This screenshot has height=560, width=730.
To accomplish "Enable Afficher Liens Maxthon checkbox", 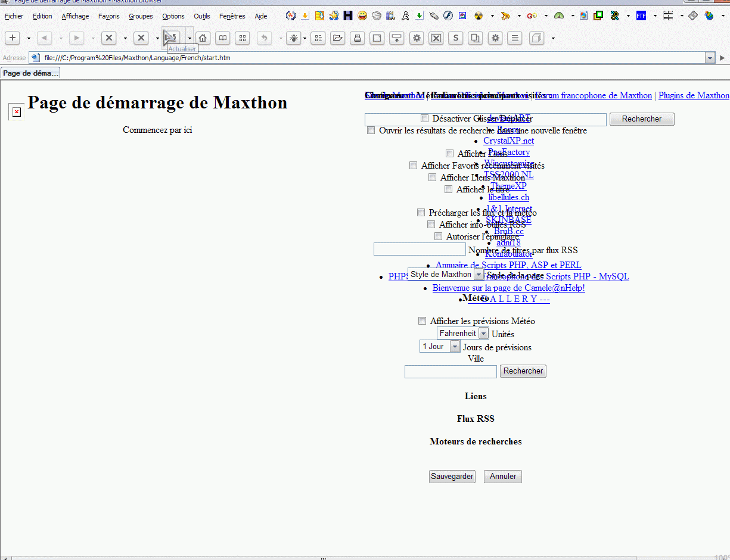I will (x=433, y=177).
